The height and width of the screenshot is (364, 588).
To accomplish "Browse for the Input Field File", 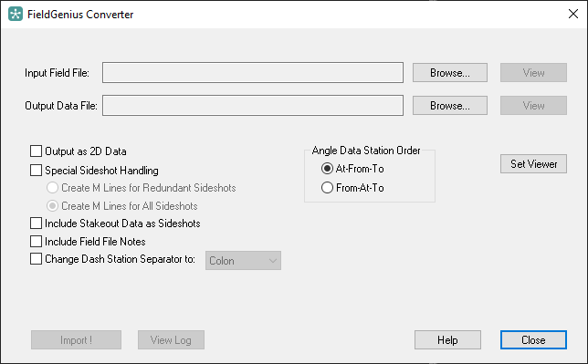I will coord(450,72).
